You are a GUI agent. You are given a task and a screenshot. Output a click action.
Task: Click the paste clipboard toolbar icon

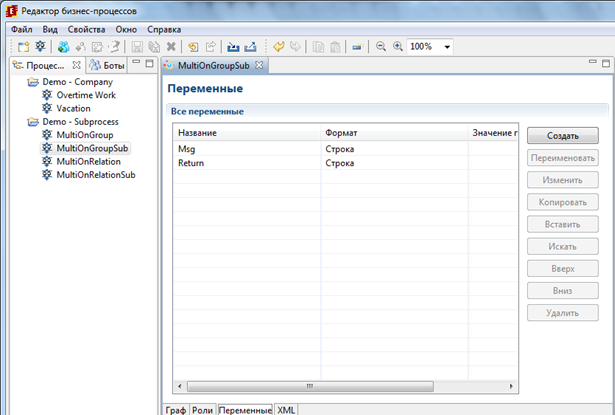point(335,47)
